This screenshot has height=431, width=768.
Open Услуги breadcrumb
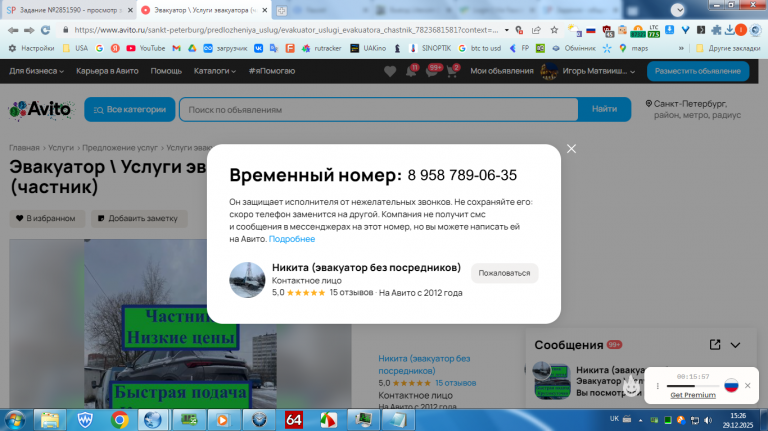click(61, 147)
